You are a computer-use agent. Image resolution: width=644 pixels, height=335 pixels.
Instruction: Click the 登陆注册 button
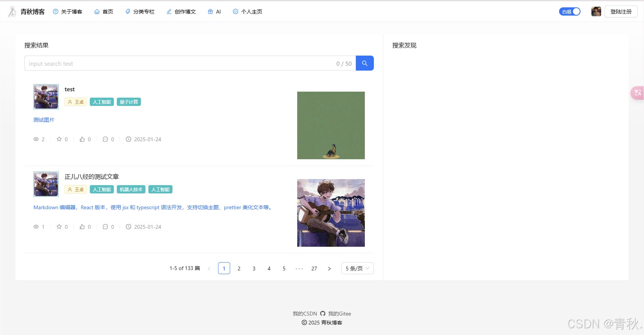621,12
